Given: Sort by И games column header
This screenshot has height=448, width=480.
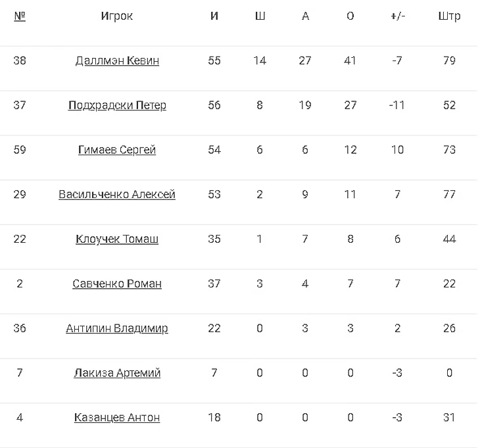Looking at the screenshot, I should (214, 16).
